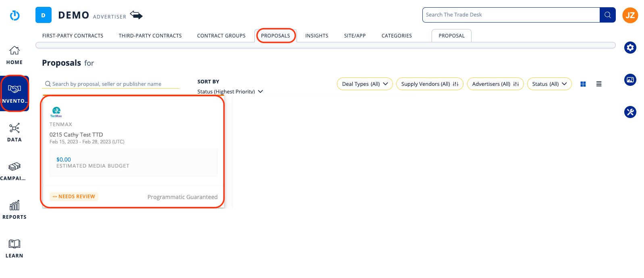This screenshot has width=644, height=278.
Task: Go to First-Party Contracts tab
Action: click(x=73, y=36)
